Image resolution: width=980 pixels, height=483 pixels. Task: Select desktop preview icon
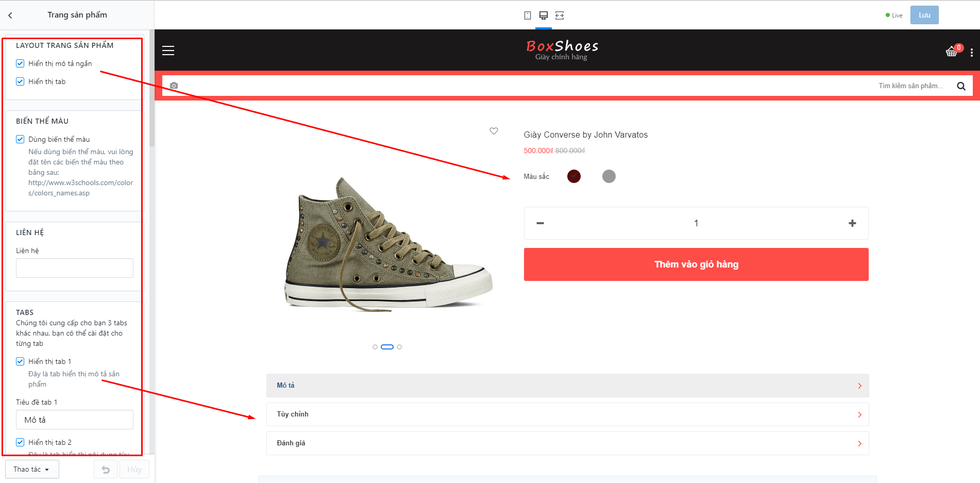(x=543, y=15)
